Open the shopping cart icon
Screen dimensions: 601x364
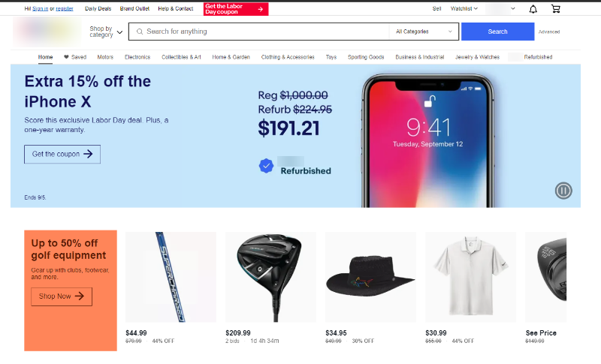coord(555,9)
